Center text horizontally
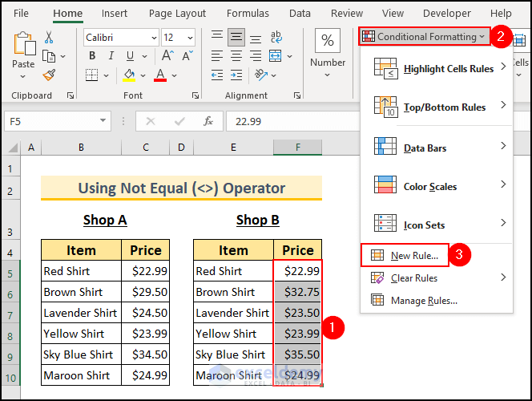Screen dimensions: 532x401 click(236, 56)
